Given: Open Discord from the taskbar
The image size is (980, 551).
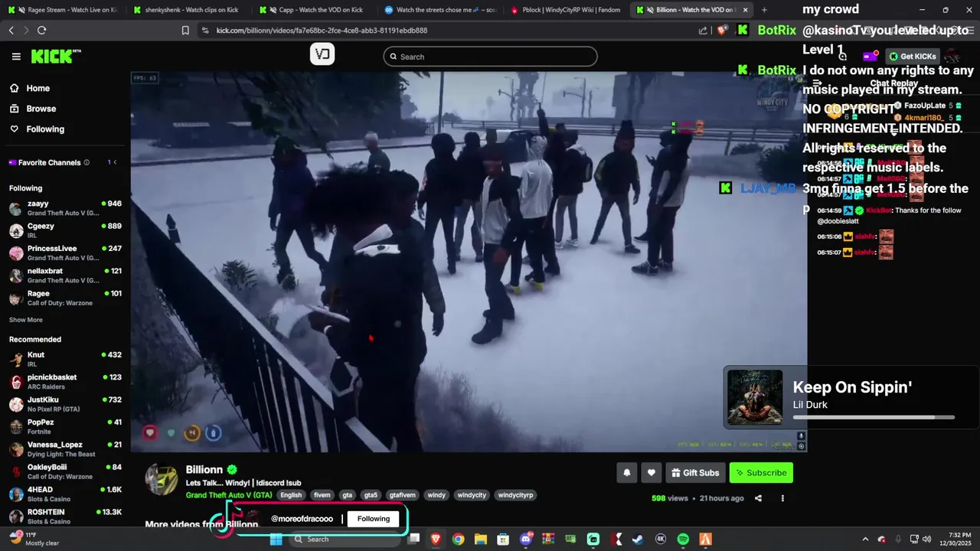Looking at the screenshot, I should click(525, 540).
